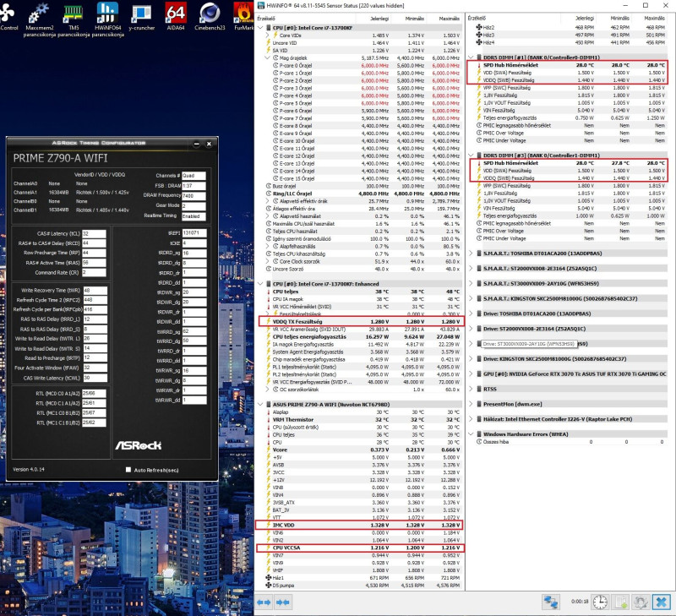Image resolution: width=676 pixels, height=616 pixels.
Task: Expand the RTSS sensor section
Action: click(x=471, y=390)
